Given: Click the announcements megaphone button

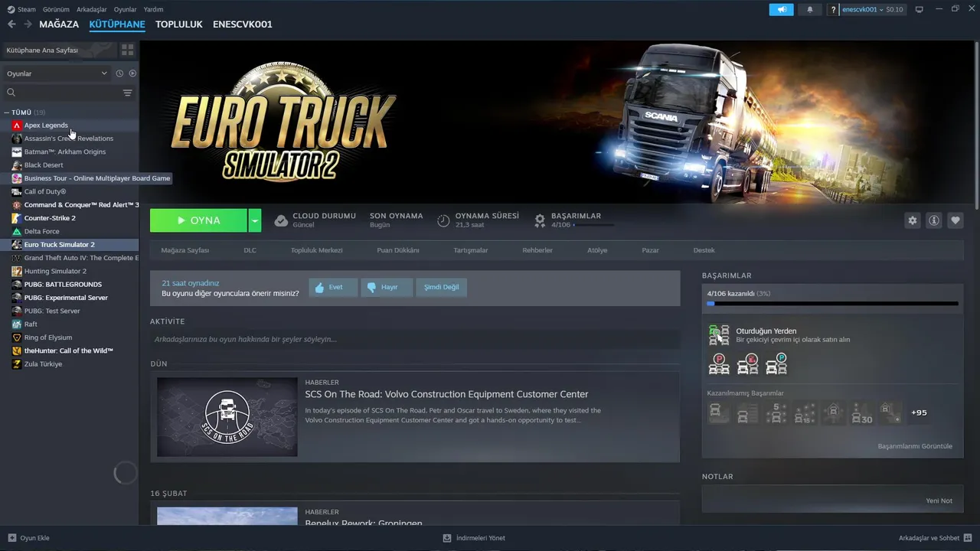Looking at the screenshot, I should click(781, 9).
